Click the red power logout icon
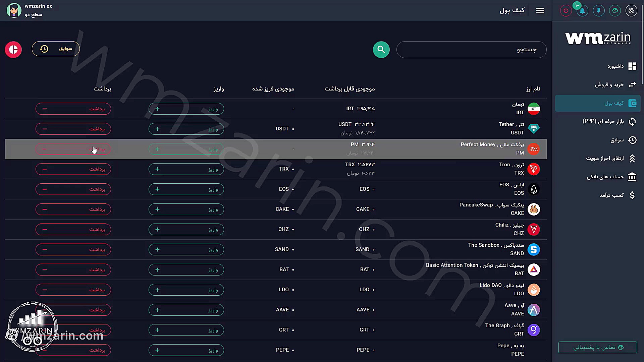644x362 pixels. 566,11
